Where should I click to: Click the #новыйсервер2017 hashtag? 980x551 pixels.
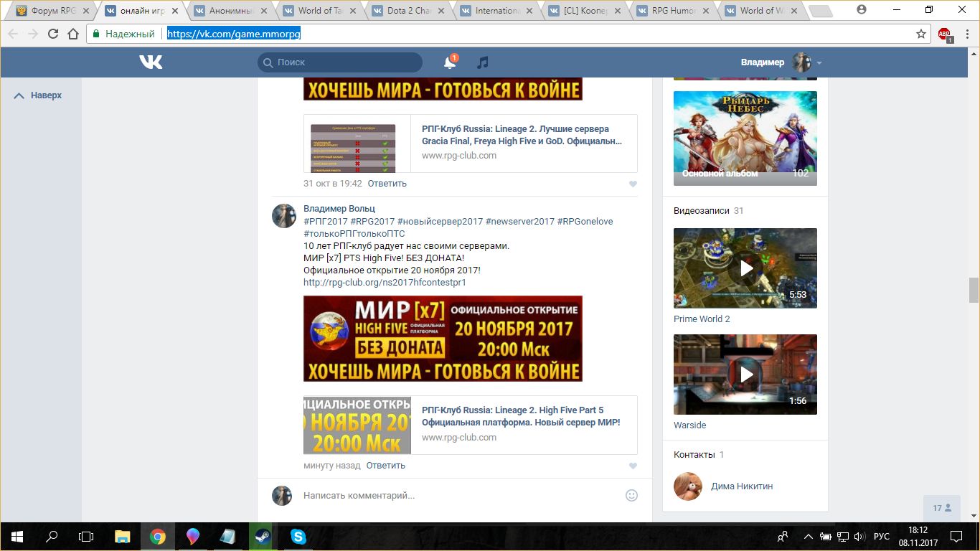(440, 222)
